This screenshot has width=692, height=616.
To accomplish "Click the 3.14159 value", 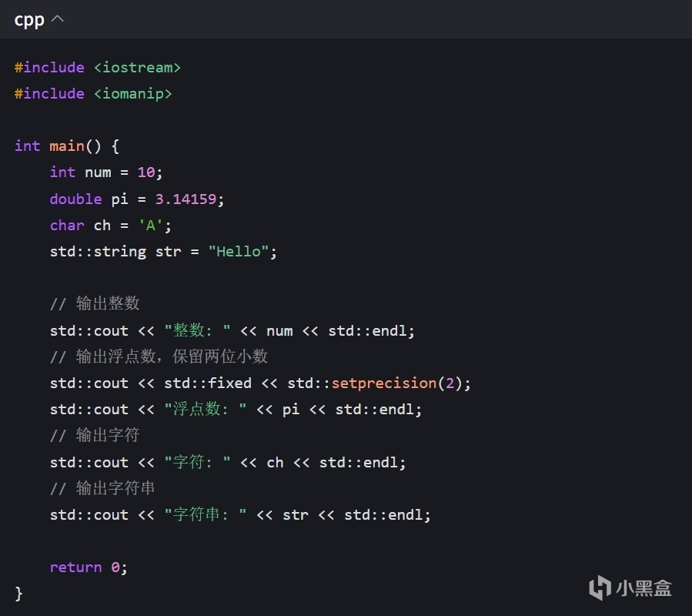I will (x=185, y=199).
